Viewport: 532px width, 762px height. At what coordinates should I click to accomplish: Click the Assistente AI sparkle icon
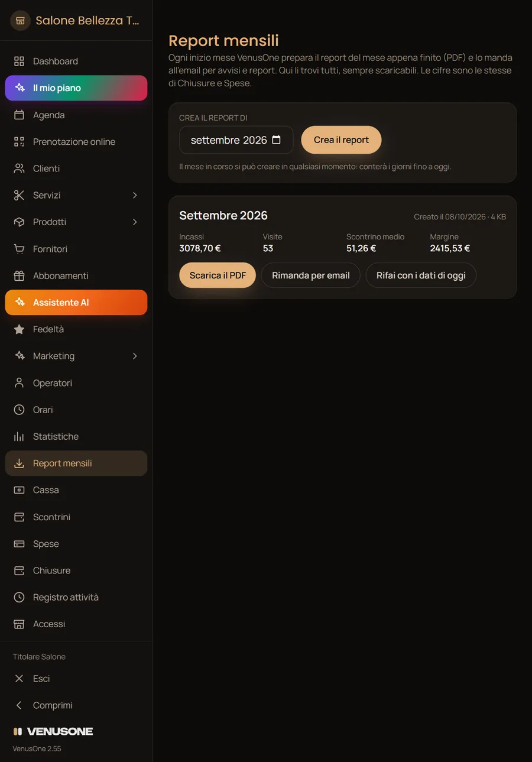[20, 303]
